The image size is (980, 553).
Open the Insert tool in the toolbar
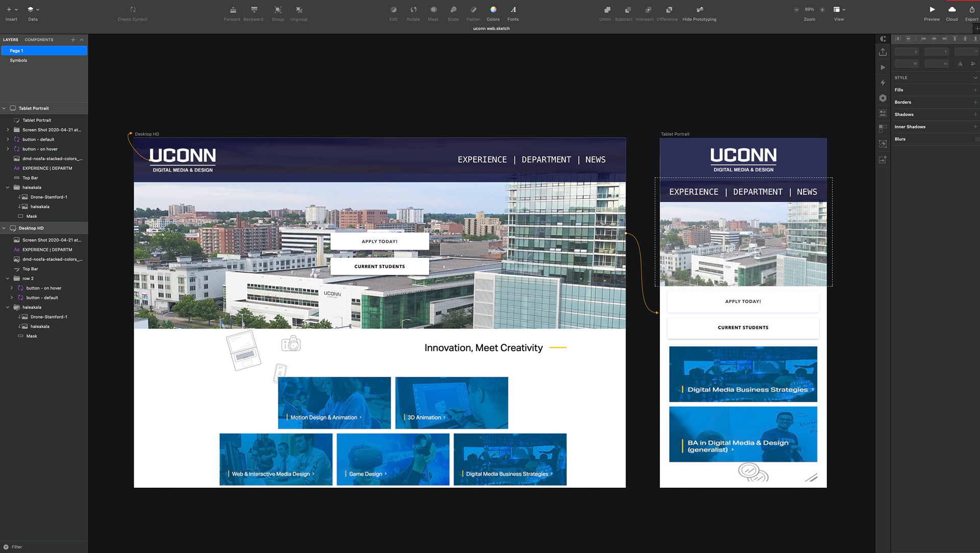(x=9, y=10)
